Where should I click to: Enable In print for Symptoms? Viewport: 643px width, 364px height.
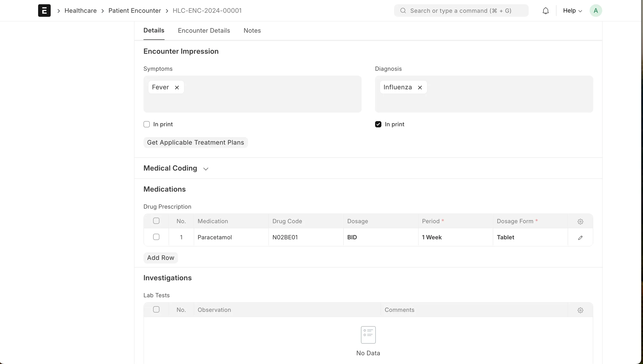click(147, 124)
